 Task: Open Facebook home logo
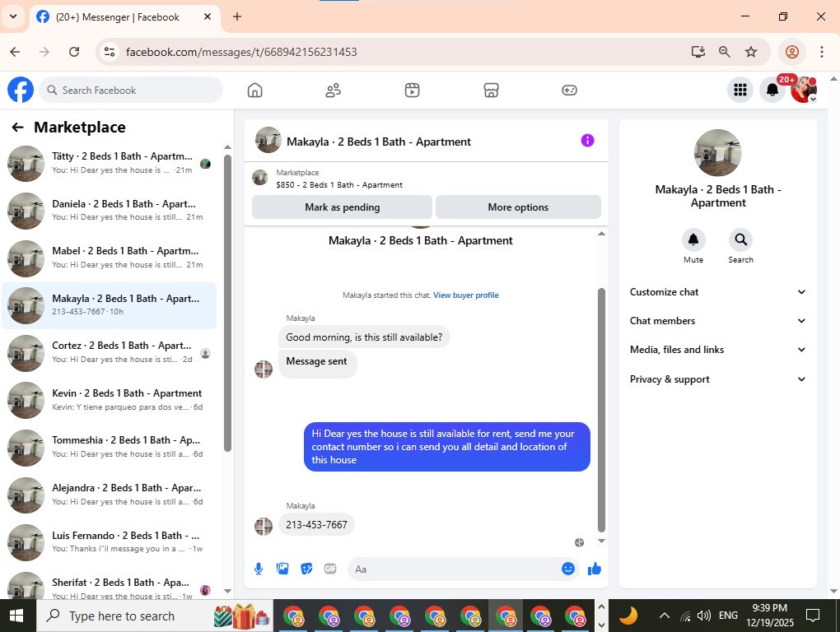click(x=21, y=90)
